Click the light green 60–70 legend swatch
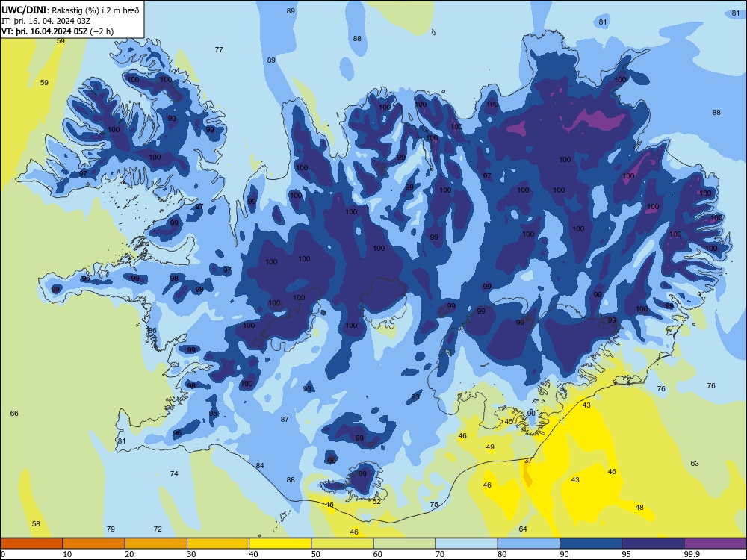 click(404, 544)
